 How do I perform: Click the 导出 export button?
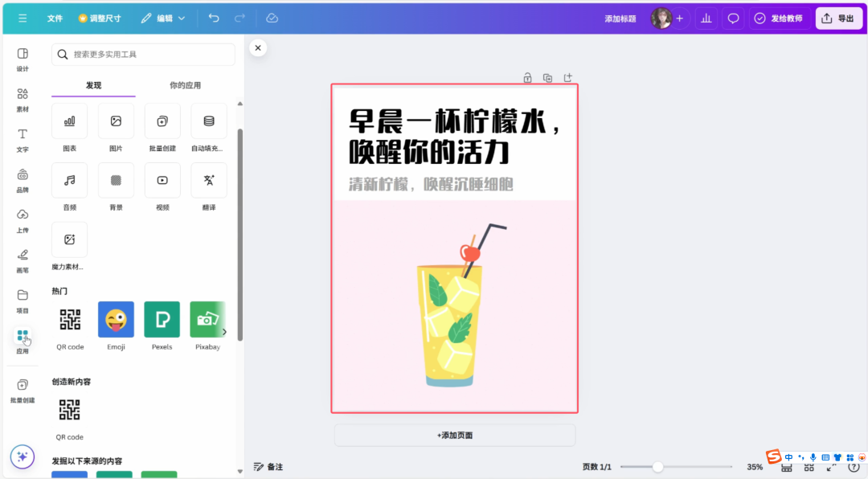pyautogui.click(x=838, y=18)
